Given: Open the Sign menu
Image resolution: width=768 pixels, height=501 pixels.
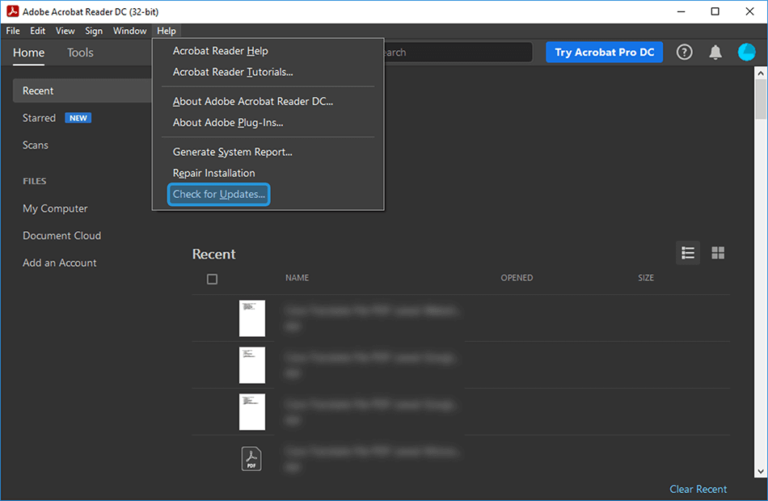Looking at the screenshot, I should [x=94, y=31].
